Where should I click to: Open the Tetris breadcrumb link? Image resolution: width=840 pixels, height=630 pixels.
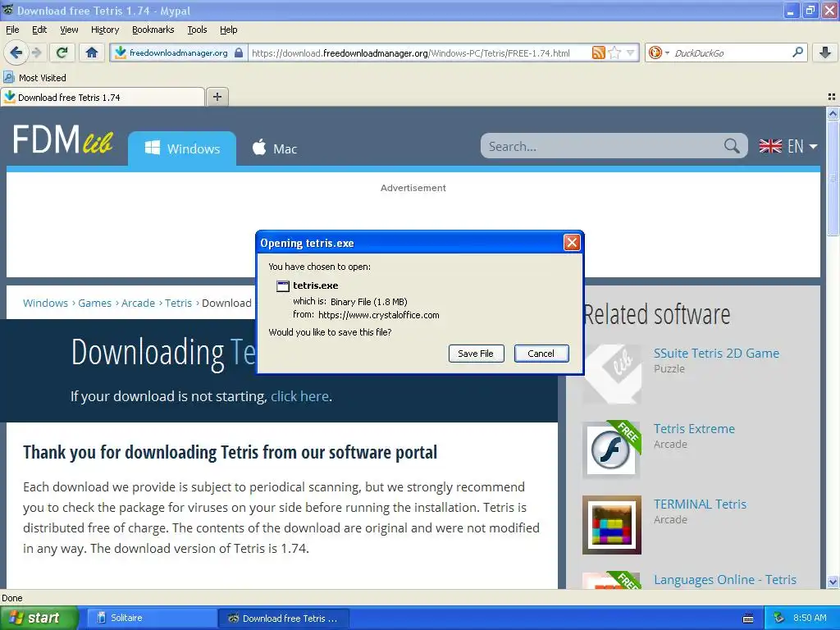[178, 304]
